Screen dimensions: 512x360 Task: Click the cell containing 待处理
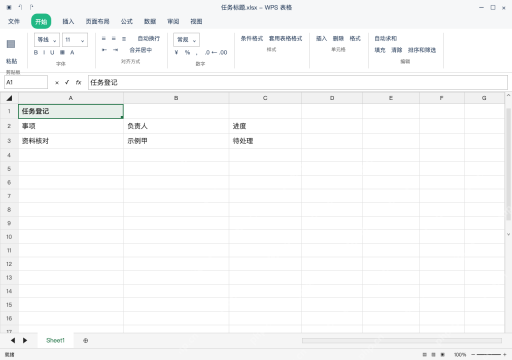(265, 141)
